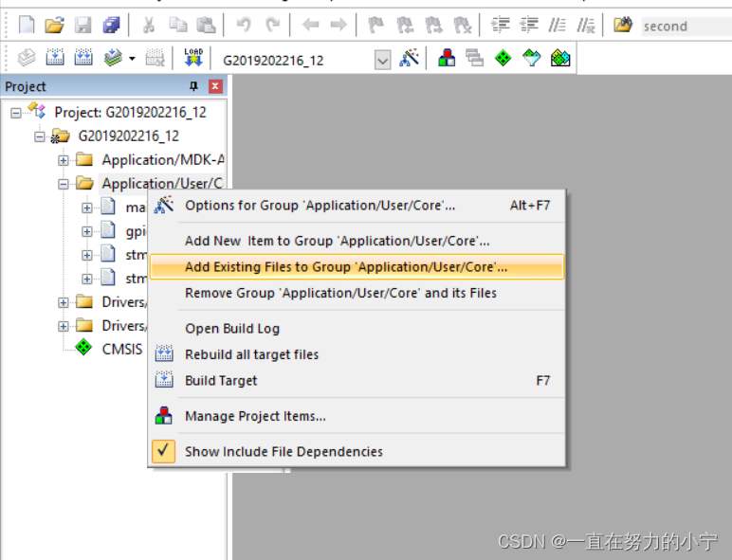Navigate backward arrow
Screen dimensions: 732x560
coord(310,25)
